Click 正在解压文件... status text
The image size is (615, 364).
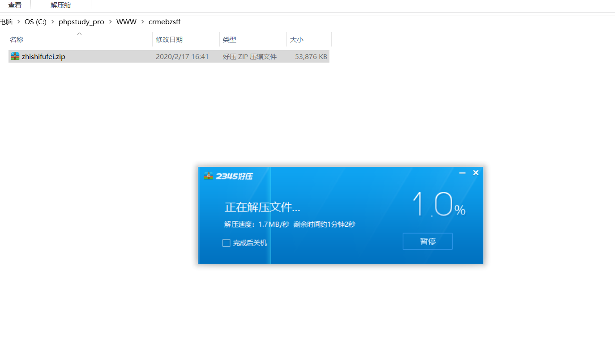(262, 207)
